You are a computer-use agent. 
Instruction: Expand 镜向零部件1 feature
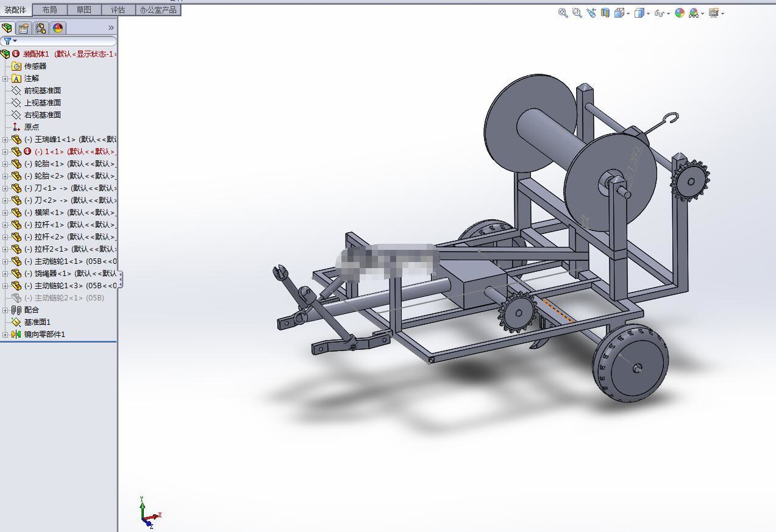pyautogui.click(x=5, y=334)
